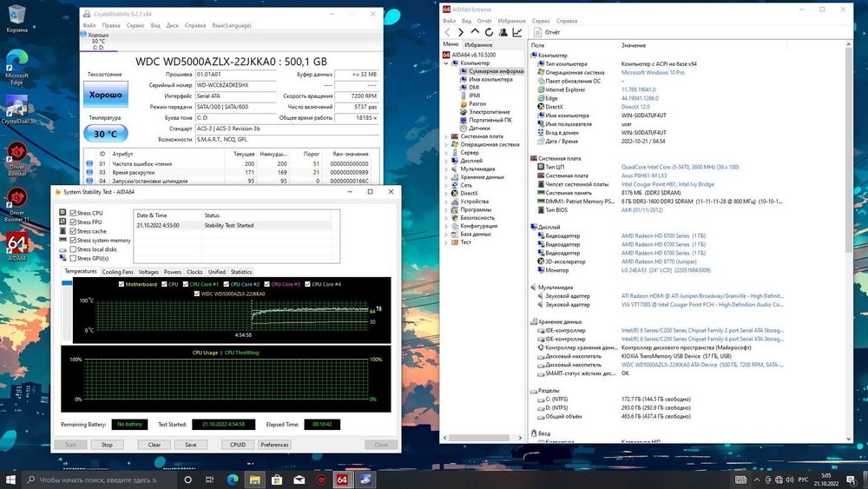Open Сервис menu in AIDA64

tap(541, 21)
